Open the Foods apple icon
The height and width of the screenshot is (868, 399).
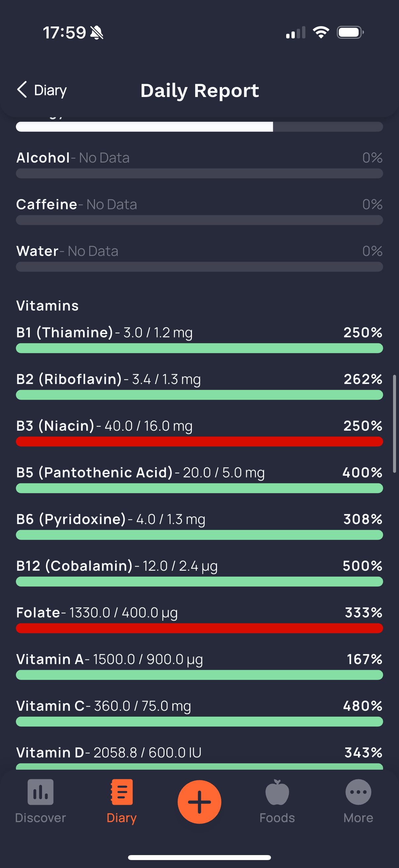(277, 792)
